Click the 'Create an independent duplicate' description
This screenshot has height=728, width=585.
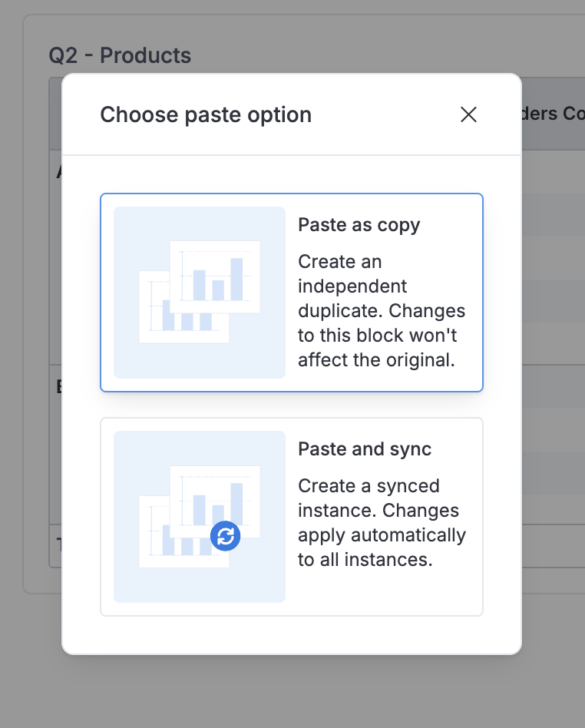click(382, 311)
